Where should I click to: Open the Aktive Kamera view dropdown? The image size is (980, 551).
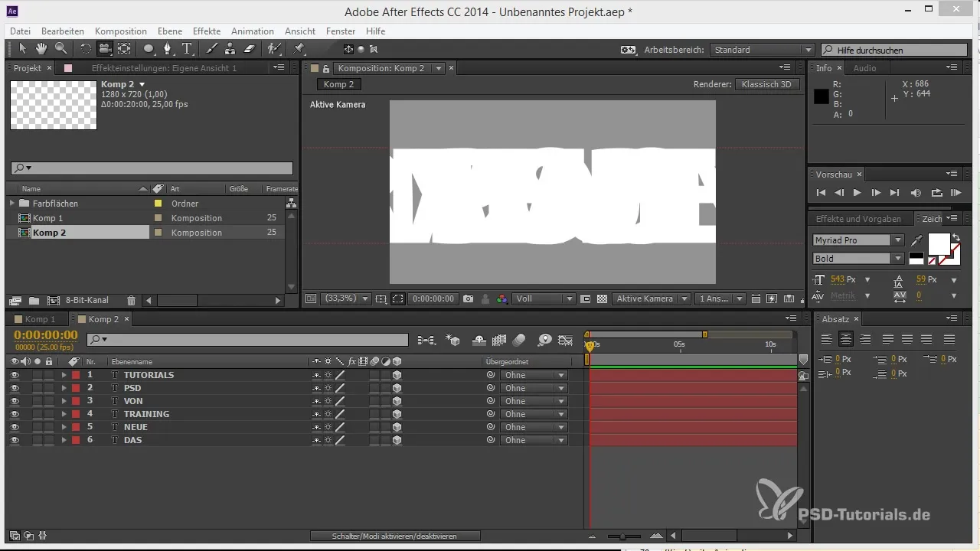tap(652, 298)
